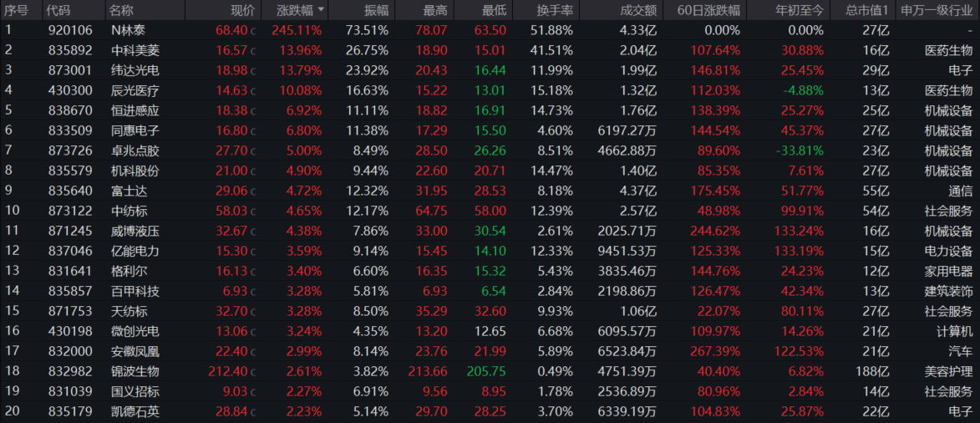Select stock name 富士达

pos(129,191)
